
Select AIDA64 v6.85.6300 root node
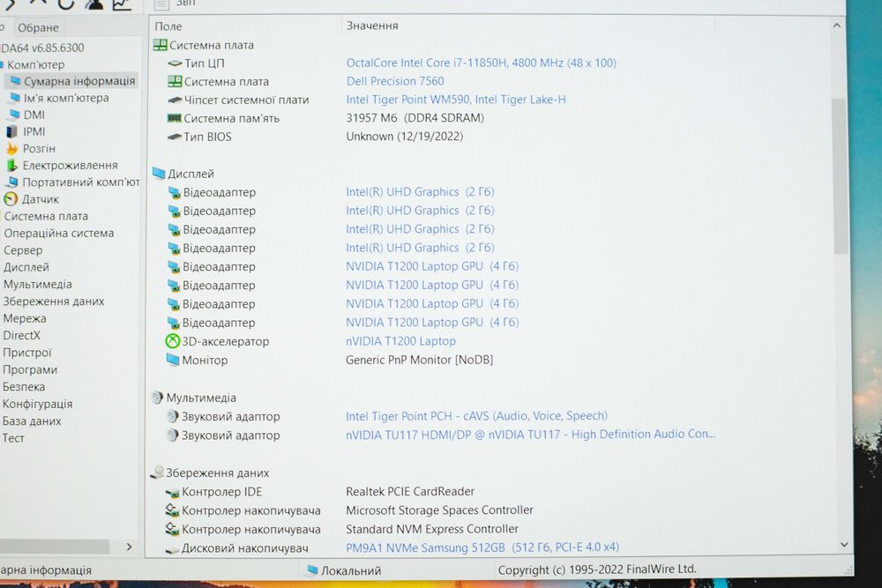coord(42,48)
